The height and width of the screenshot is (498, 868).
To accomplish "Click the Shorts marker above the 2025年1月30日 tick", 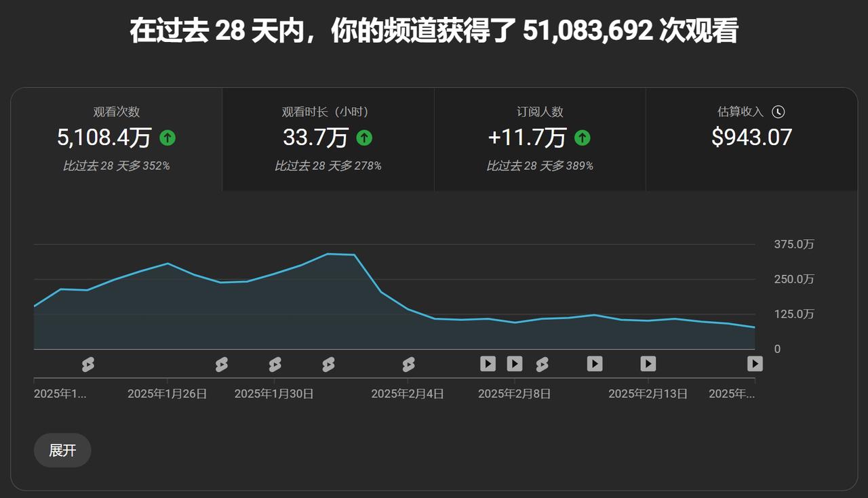I will (275, 365).
